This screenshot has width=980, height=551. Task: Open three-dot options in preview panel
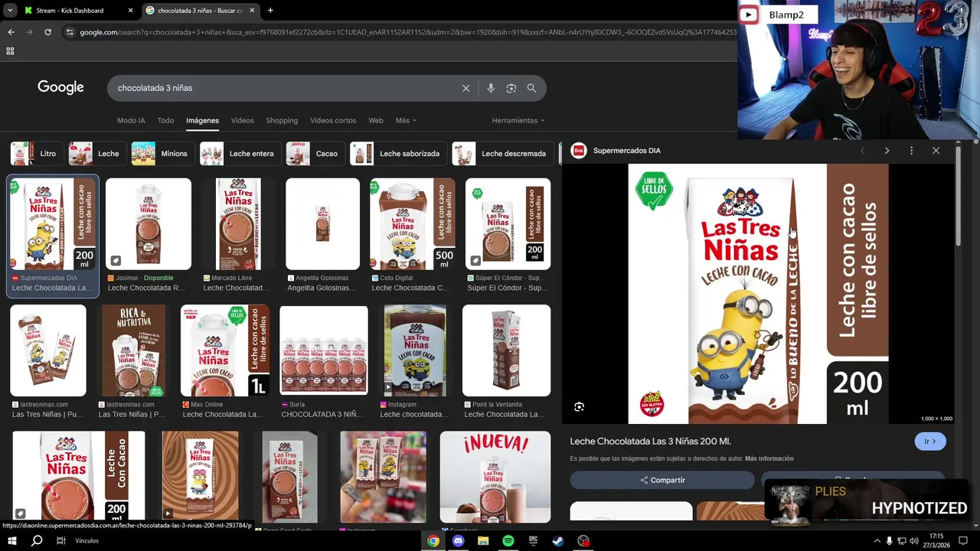(x=911, y=151)
